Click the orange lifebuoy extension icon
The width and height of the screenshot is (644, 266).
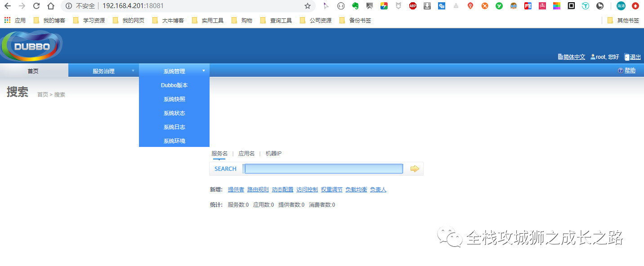(x=485, y=6)
